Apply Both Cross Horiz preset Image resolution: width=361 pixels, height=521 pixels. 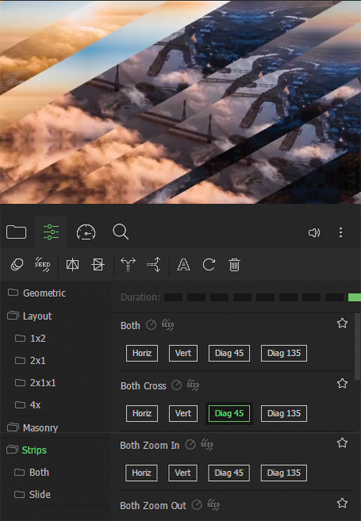142,414
